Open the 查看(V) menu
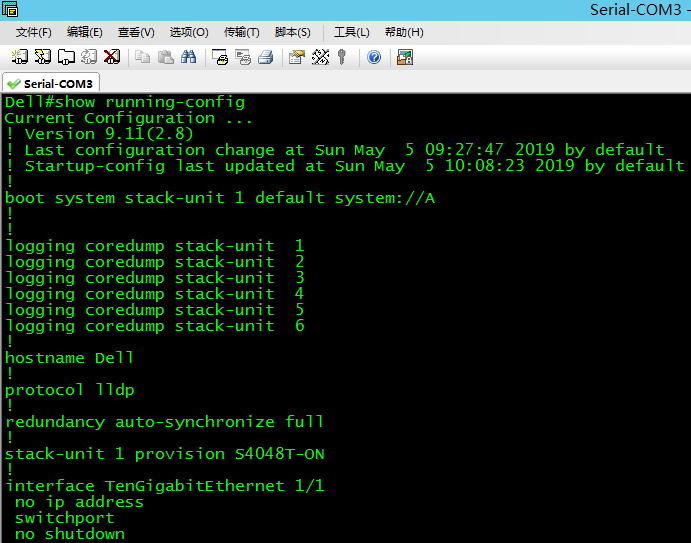The image size is (691, 543). tap(136, 32)
